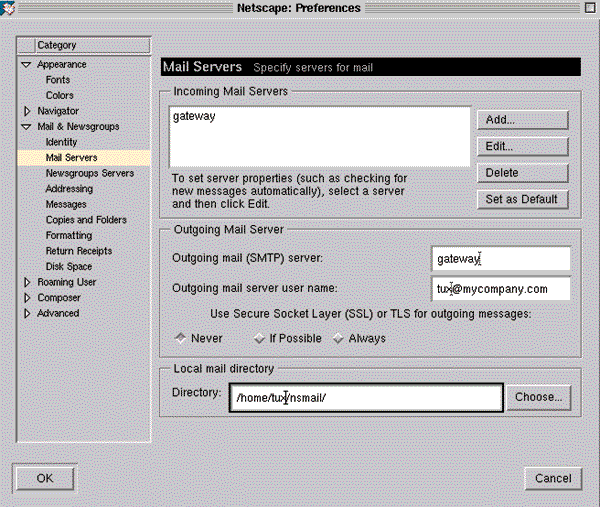The width and height of the screenshot is (600, 507).
Task: Go to Newsgroups Servers settings
Action: pos(89,173)
